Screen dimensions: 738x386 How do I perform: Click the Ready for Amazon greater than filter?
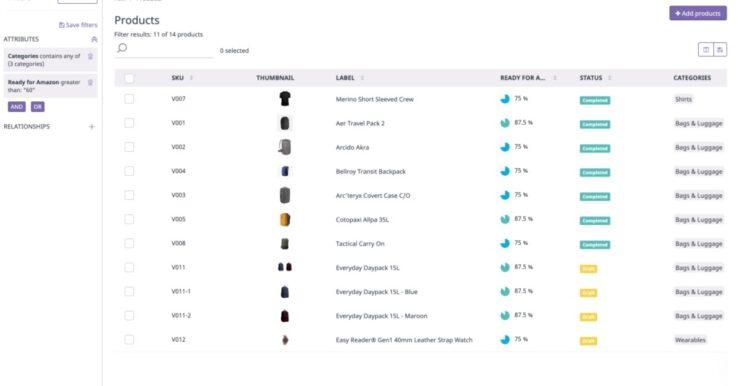(50, 86)
